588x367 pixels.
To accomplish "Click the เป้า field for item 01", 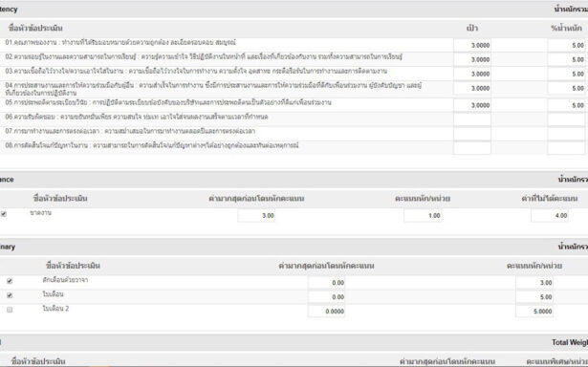I will point(472,45).
